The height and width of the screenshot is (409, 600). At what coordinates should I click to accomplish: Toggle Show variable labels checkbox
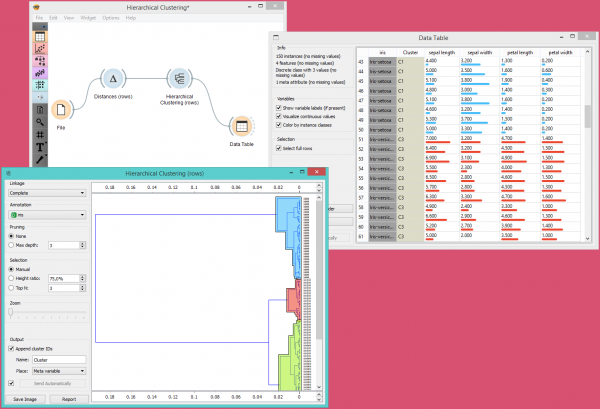pyautogui.click(x=278, y=106)
